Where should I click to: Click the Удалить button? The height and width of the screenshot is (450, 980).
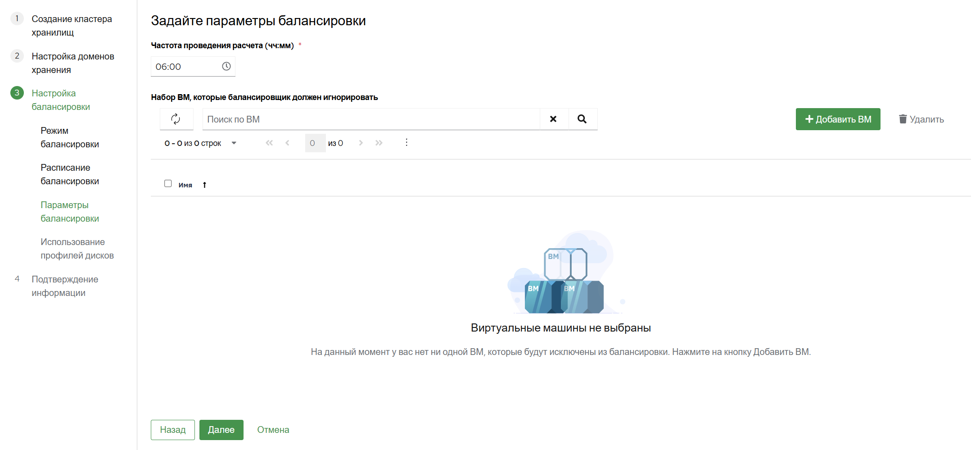coord(921,119)
